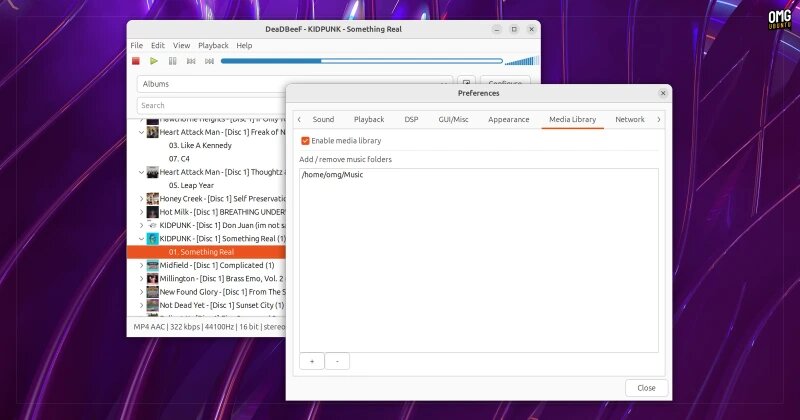Open the View menu
Image resolution: width=800 pixels, height=420 pixels.
[x=181, y=45]
